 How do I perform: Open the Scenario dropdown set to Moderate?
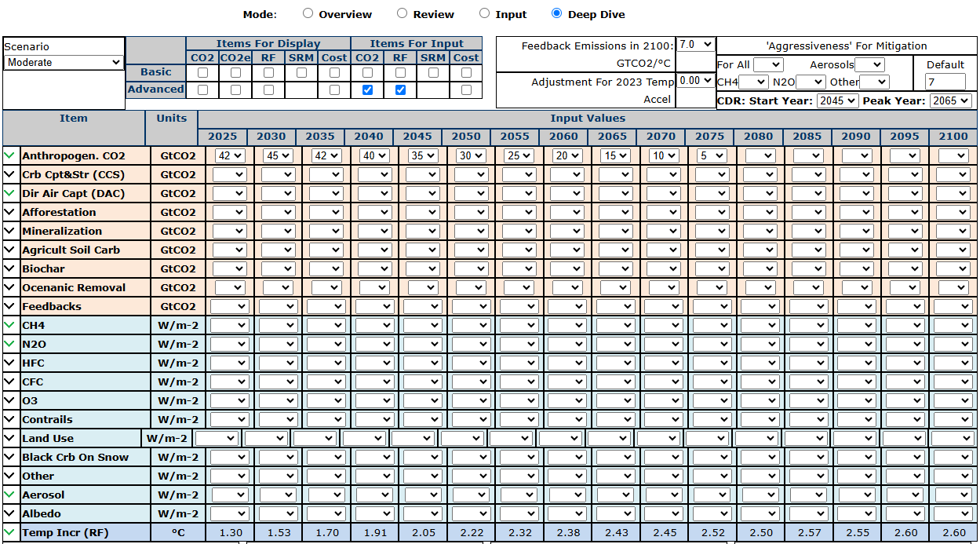coord(64,63)
